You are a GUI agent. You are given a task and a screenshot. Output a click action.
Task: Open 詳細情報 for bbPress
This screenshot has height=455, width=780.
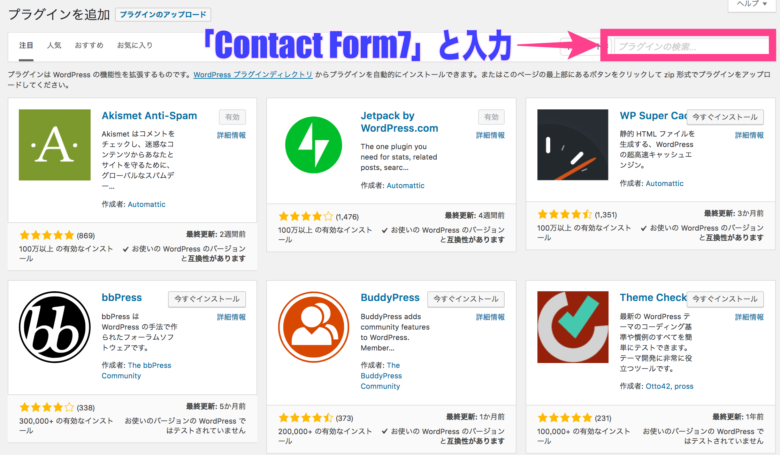(231, 317)
